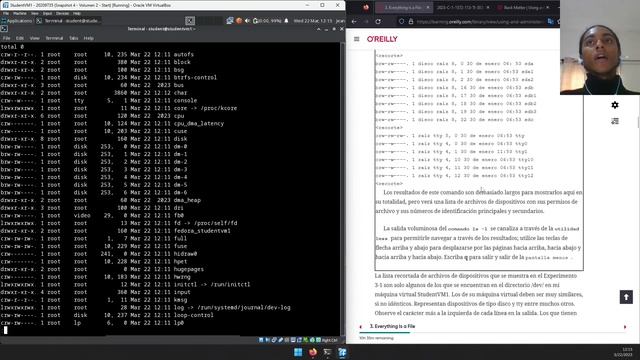Open reader settings gear icon
This screenshot has width=640, height=360.
coord(615,105)
